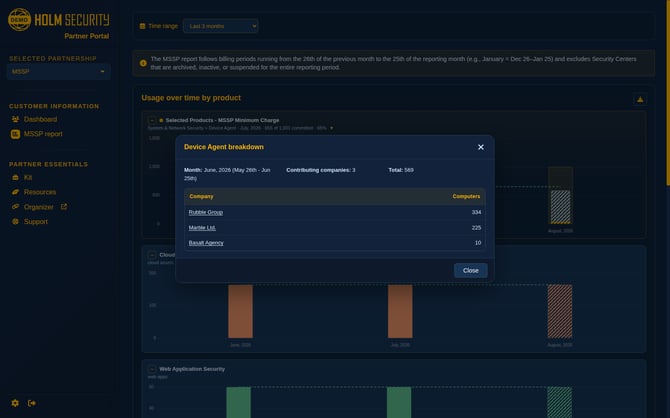Click the Company column header
670x418 pixels.
click(x=201, y=197)
